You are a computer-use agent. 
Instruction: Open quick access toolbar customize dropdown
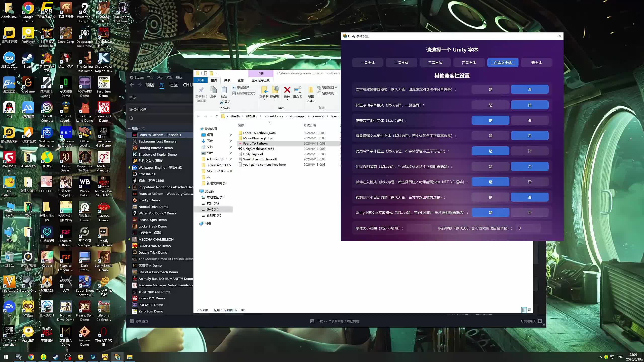click(216, 73)
